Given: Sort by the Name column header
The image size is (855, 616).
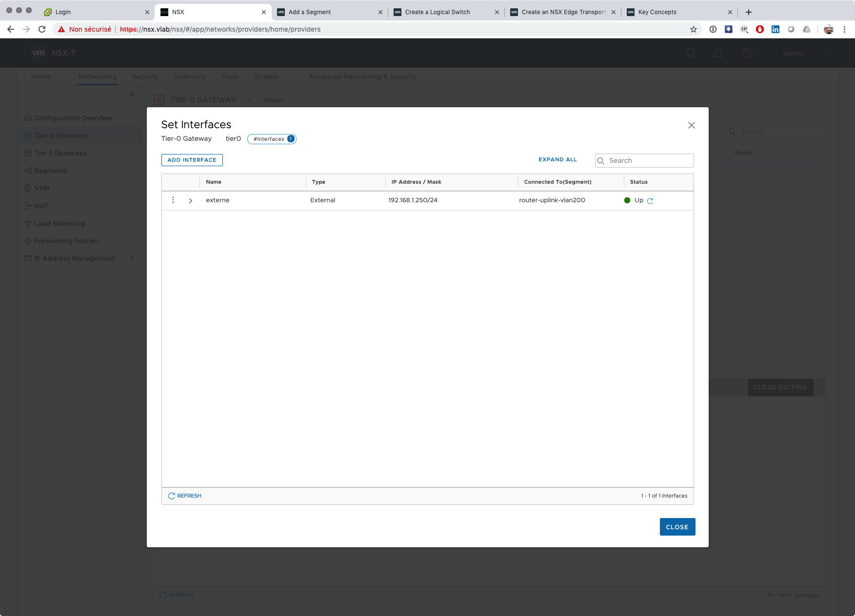Looking at the screenshot, I should click(214, 182).
